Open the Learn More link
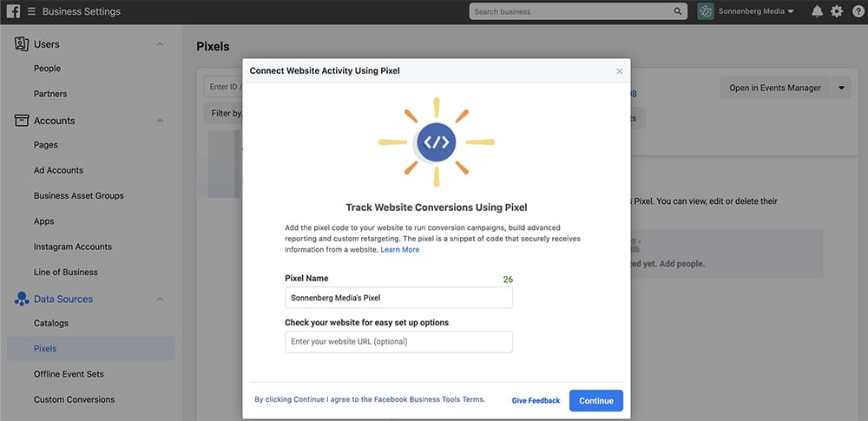The image size is (868, 421). (399, 250)
